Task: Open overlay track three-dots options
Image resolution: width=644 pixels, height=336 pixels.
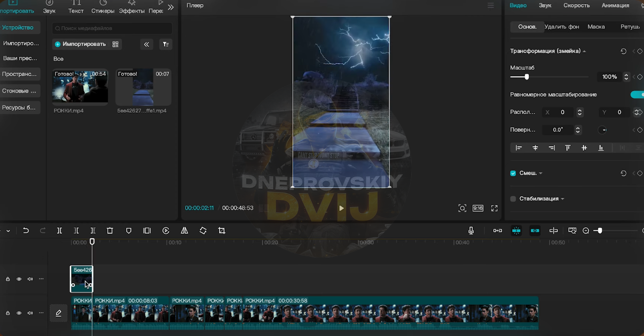Action: [42, 279]
